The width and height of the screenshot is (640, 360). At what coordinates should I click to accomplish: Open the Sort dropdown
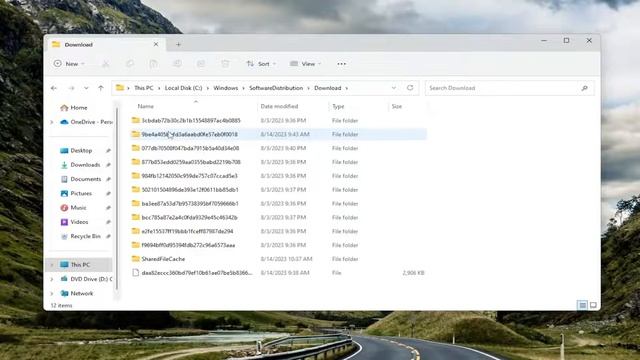(x=261, y=64)
